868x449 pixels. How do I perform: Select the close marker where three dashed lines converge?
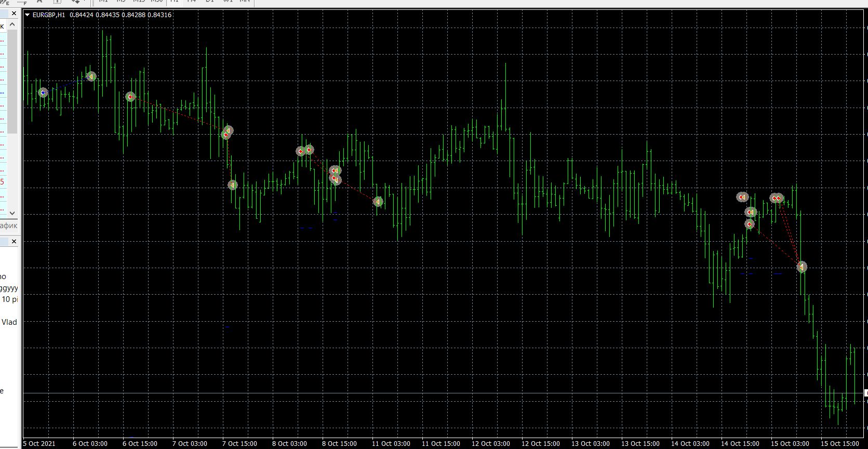tap(802, 267)
